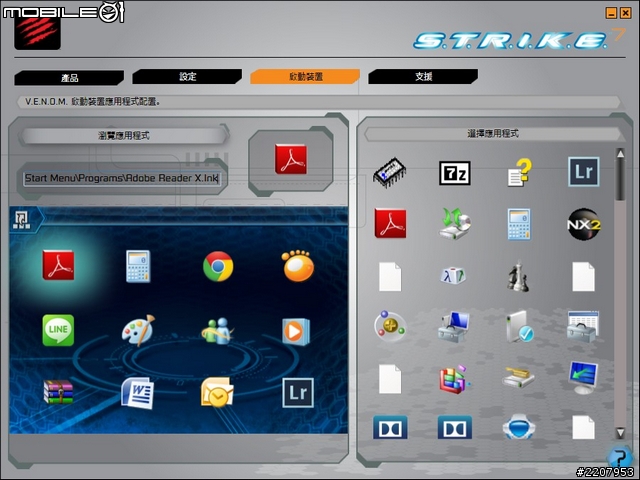Click scroll up arrow in application list
The width and height of the screenshot is (640, 480).
(x=620, y=154)
